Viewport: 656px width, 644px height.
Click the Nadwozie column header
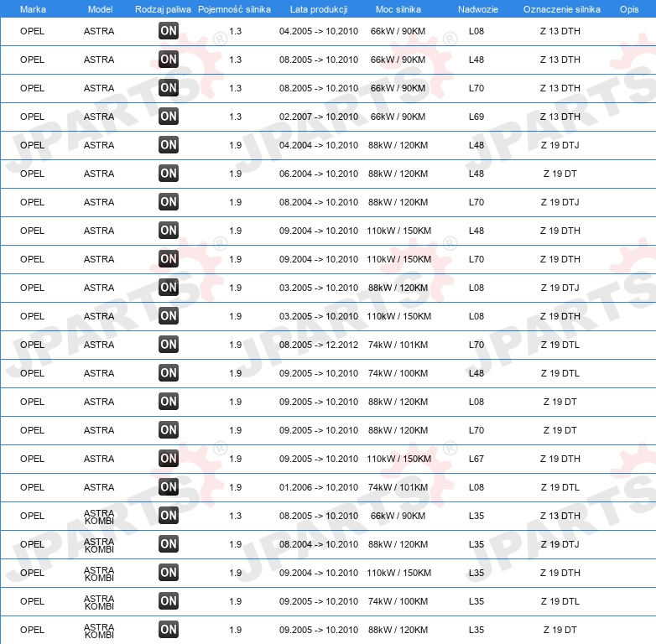tap(478, 9)
